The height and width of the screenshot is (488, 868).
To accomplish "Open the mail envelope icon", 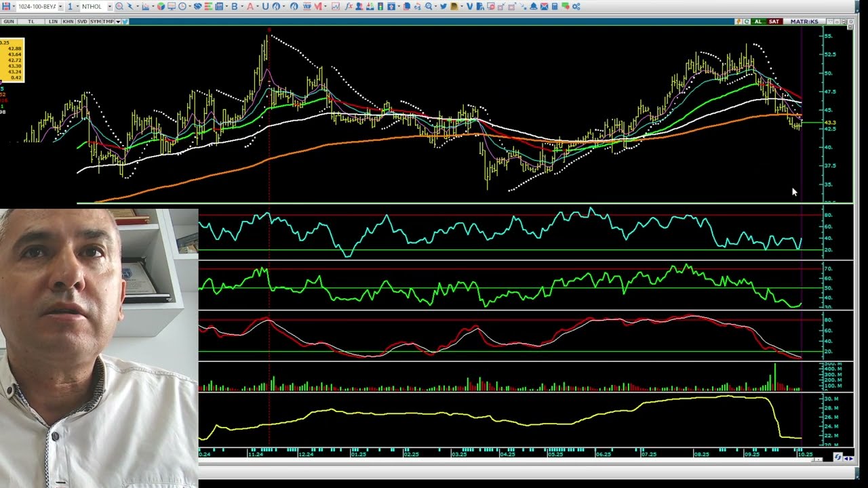I will pyautogui.click(x=544, y=6).
